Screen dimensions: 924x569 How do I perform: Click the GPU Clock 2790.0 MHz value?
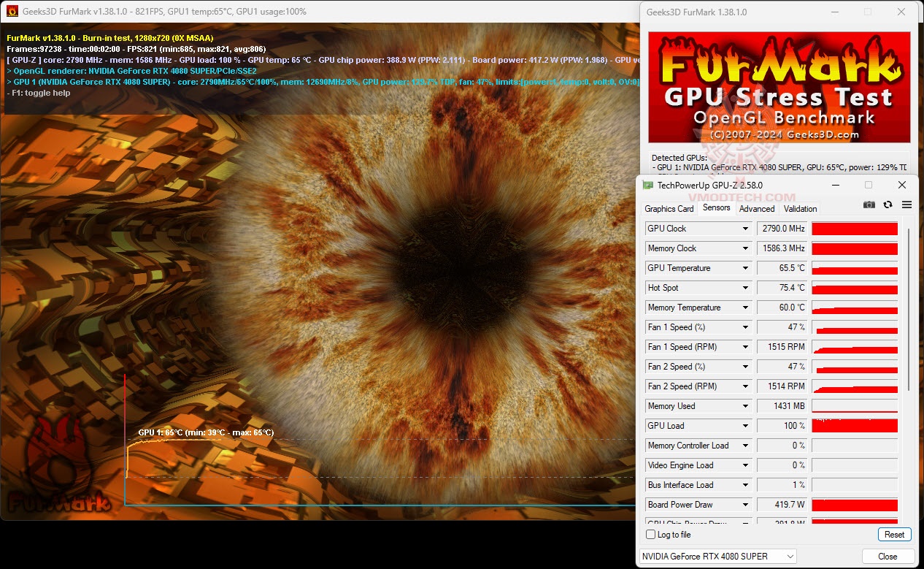click(782, 229)
